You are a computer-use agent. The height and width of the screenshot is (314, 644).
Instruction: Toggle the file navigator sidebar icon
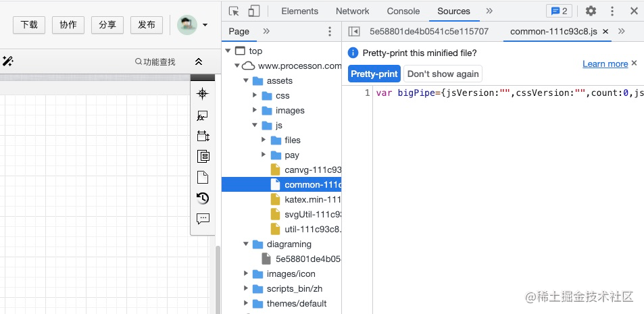click(353, 31)
